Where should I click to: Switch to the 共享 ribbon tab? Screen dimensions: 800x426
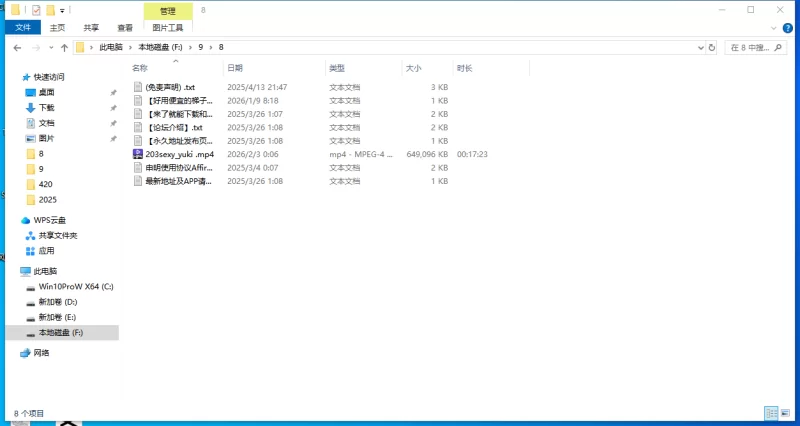click(91, 28)
